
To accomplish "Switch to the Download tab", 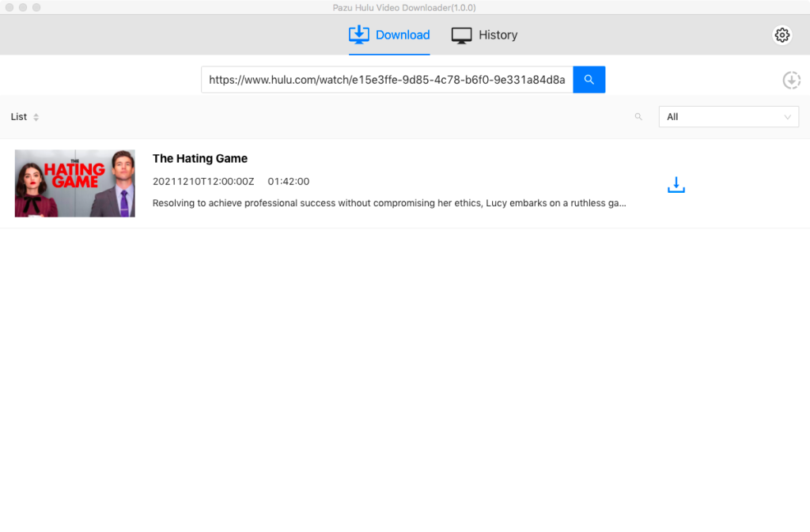I will (x=389, y=35).
